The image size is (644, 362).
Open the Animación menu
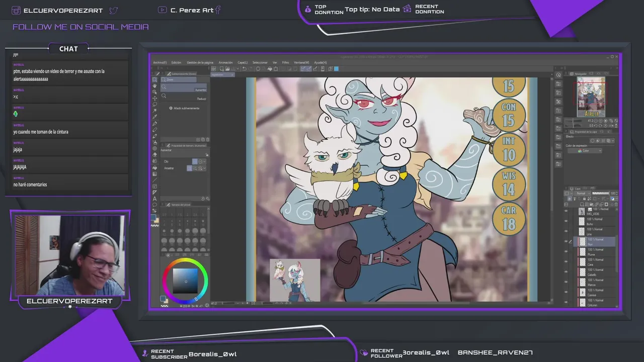(x=225, y=62)
